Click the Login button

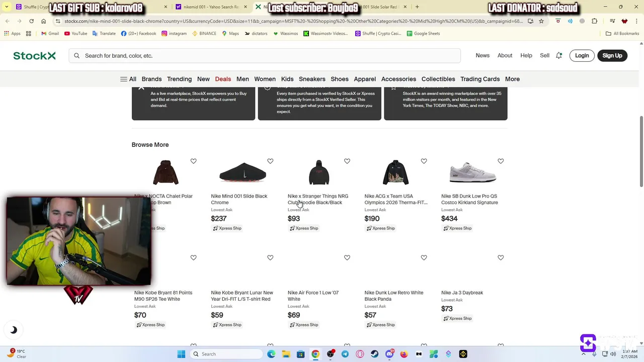[582, 56]
